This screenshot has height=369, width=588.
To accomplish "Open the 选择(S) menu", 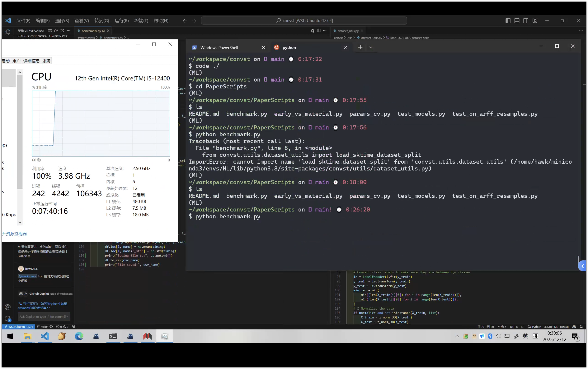I will click(62, 21).
